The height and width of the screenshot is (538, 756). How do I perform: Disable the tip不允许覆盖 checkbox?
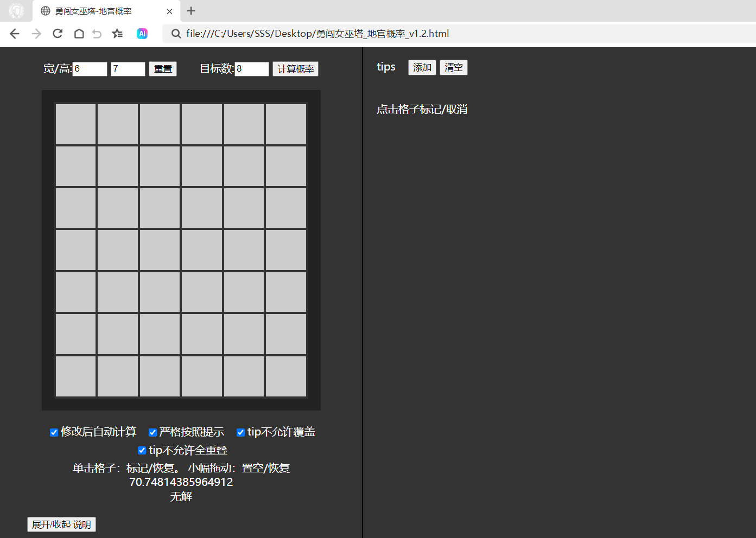coord(240,432)
